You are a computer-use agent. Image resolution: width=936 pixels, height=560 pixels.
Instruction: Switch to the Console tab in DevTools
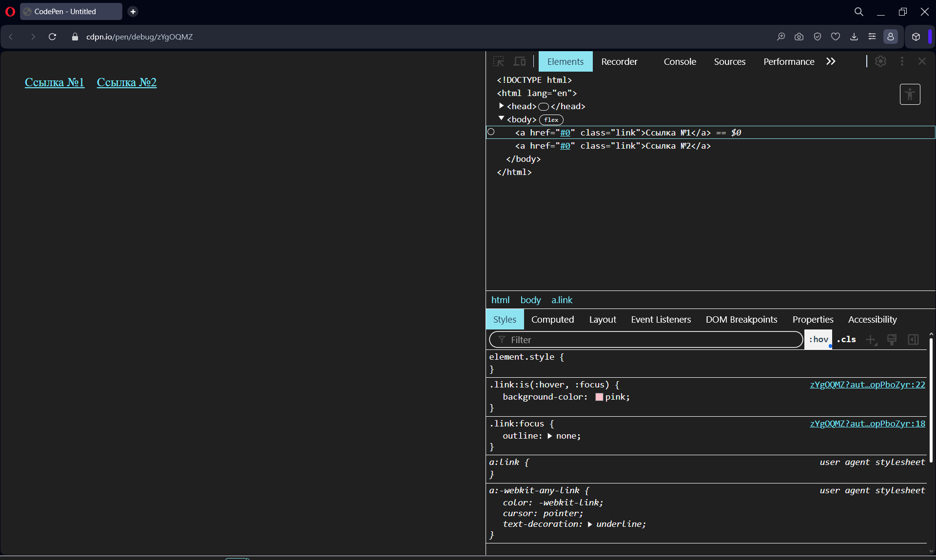tap(680, 61)
